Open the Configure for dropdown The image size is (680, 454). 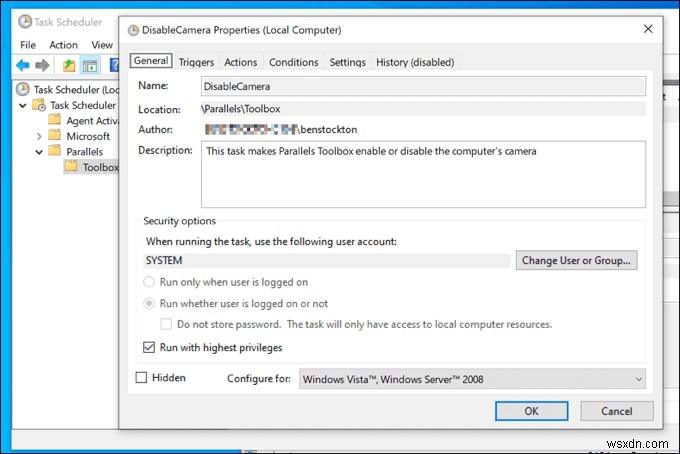pos(472,379)
